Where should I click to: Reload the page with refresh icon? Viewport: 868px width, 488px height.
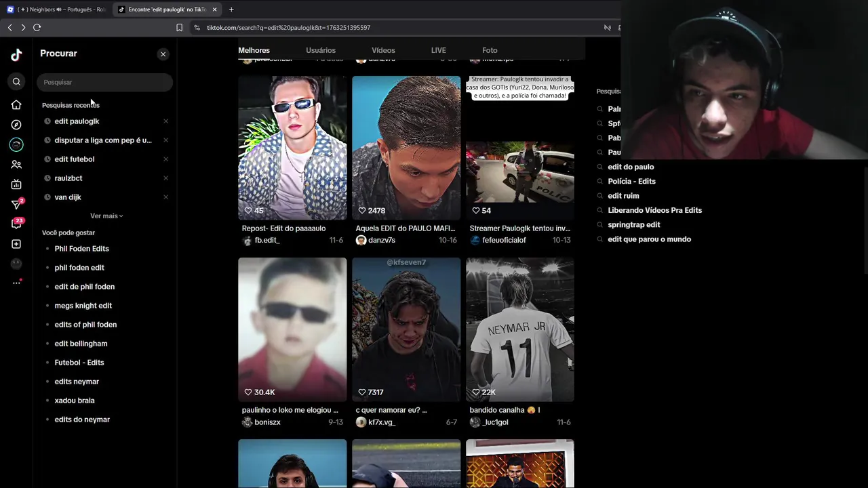(37, 27)
